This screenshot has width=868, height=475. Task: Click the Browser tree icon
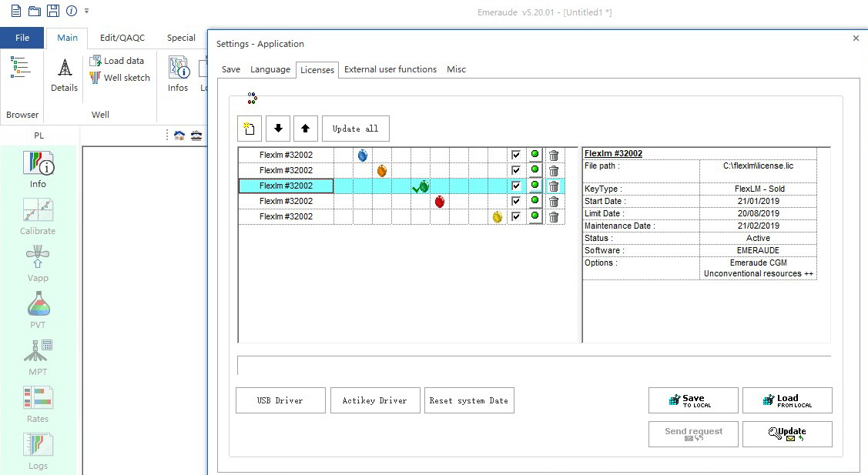pos(21,69)
